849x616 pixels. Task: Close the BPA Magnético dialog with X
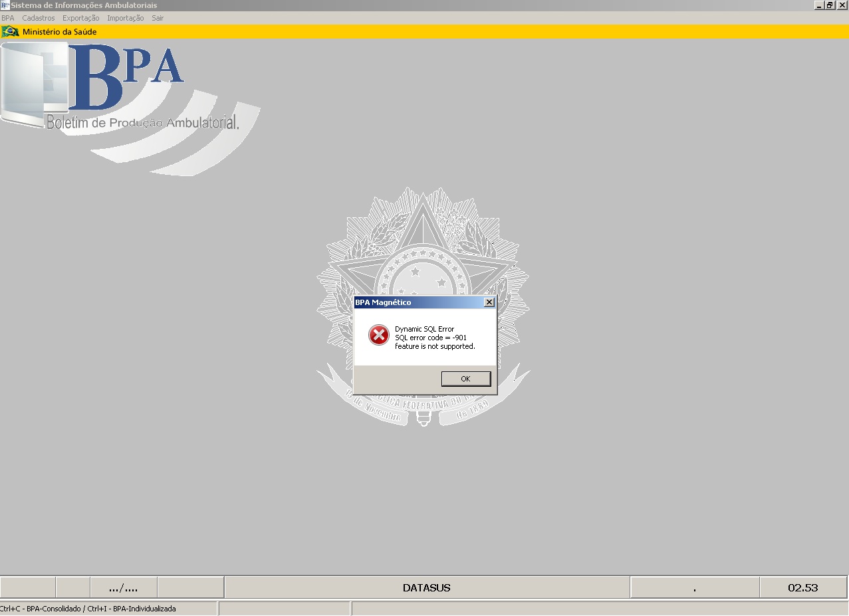489,302
